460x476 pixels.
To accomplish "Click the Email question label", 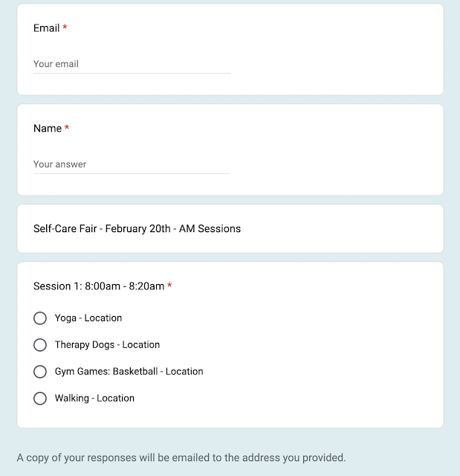I will (x=46, y=28).
